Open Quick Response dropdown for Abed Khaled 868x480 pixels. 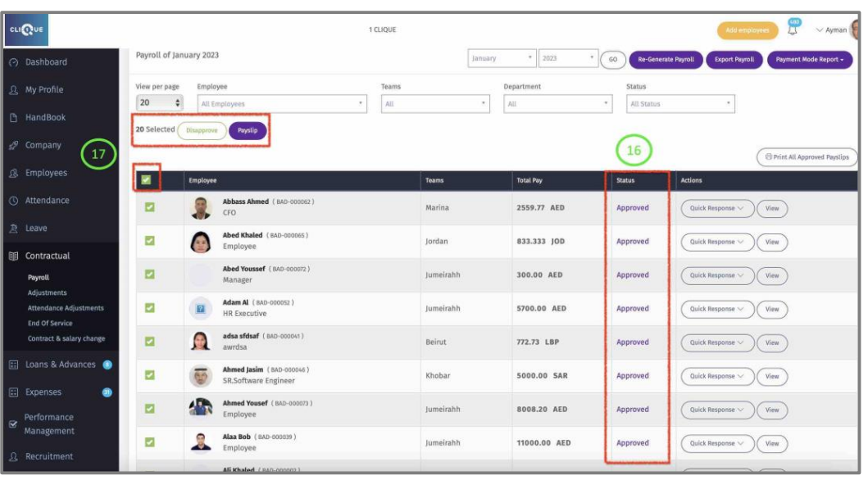716,242
